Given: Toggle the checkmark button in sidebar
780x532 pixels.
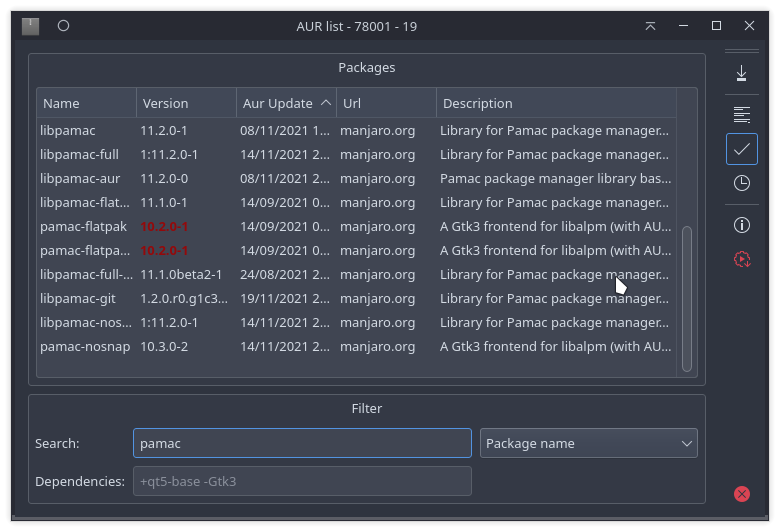Looking at the screenshot, I should (741, 149).
